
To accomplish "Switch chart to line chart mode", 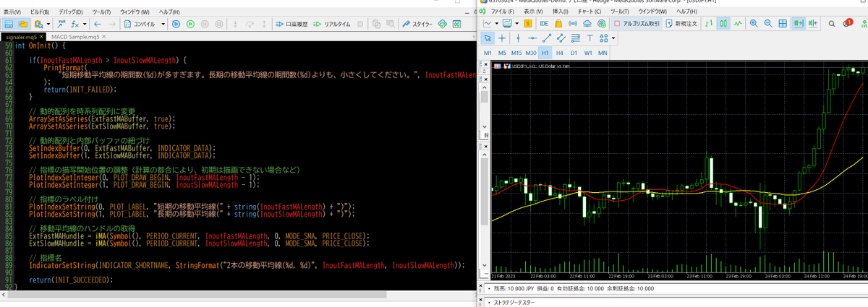I will [x=738, y=24].
